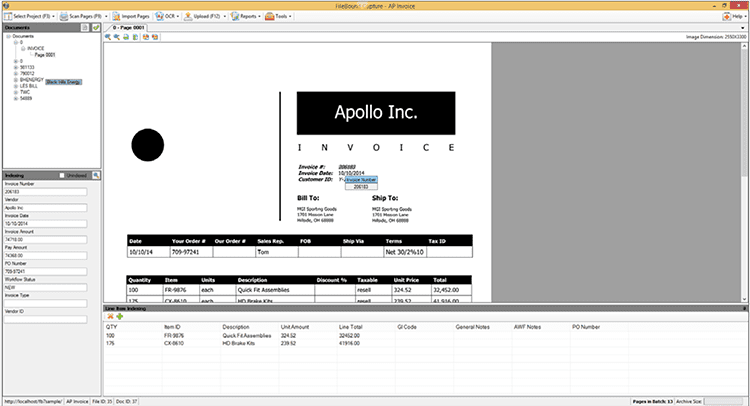Toggle the Unindexed checkbox
This screenshot has height=406, width=750.
(x=62, y=174)
